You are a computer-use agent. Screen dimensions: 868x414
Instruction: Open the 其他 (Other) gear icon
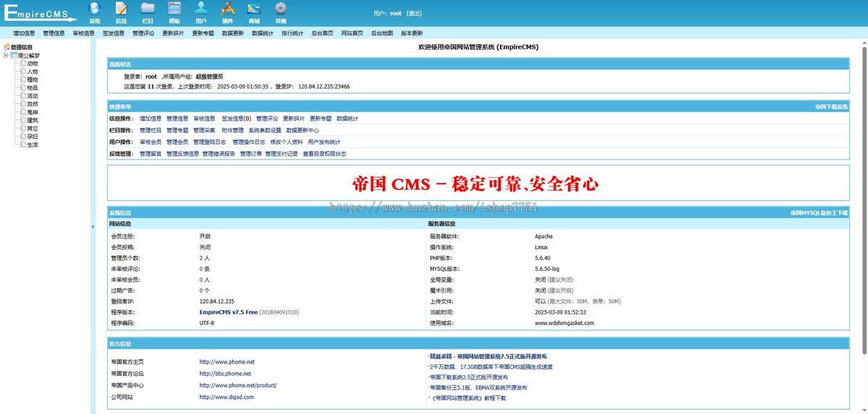click(x=281, y=9)
